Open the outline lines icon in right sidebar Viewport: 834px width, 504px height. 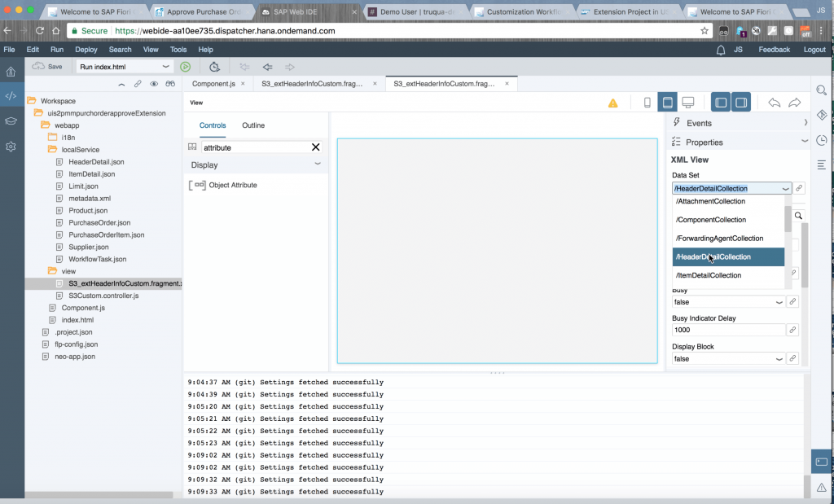(822, 165)
